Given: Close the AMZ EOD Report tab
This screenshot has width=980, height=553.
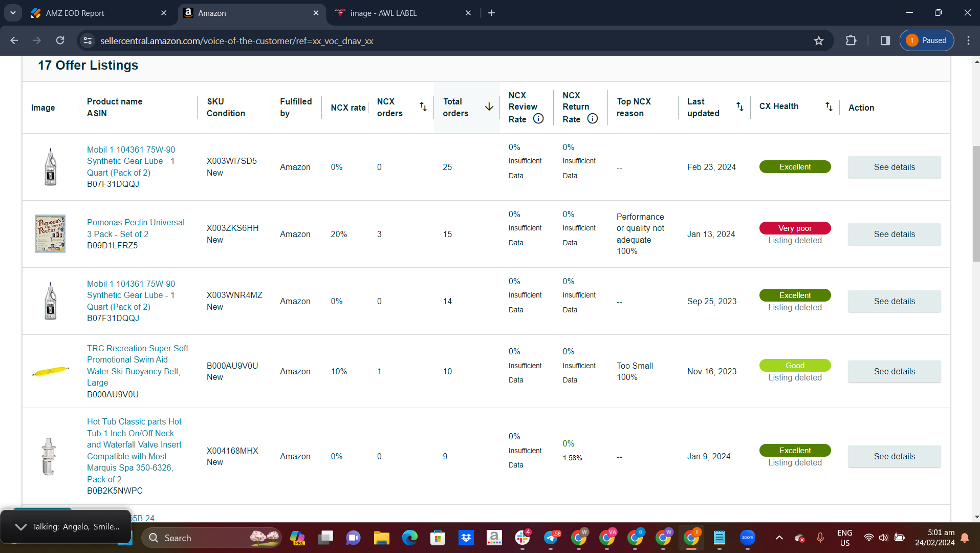Looking at the screenshot, I should point(164,13).
